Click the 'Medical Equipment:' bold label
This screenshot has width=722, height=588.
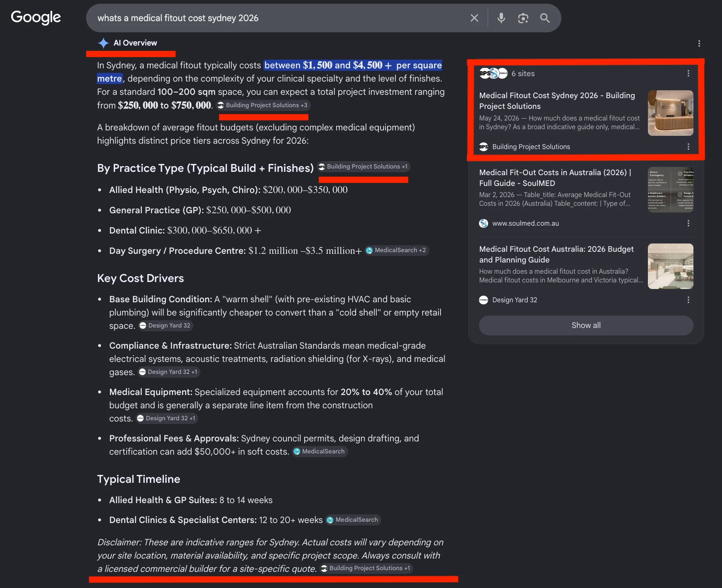pos(151,392)
